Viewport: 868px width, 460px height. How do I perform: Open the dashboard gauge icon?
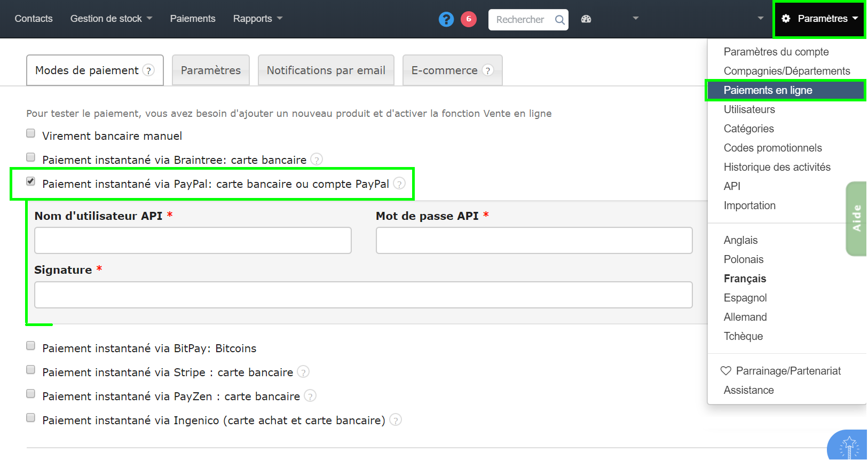coord(586,19)
